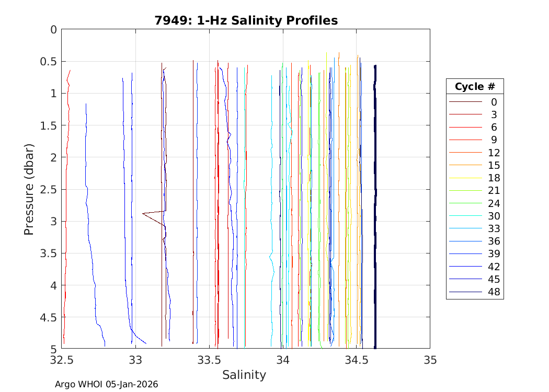Select the red Cycle 3 legend line
Image resolution: width=549 pixels, height=392 pixels.
point(465,114)
